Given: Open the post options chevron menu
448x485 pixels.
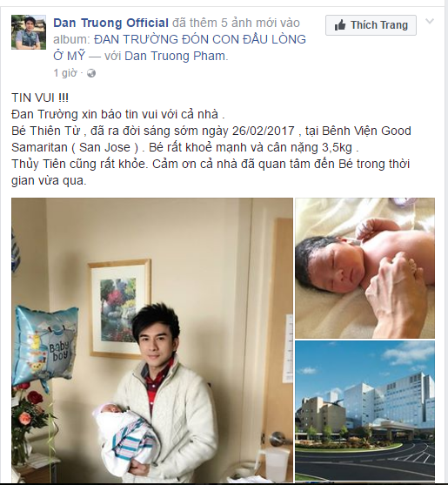Looking at the screenshot, I should pos(430,22).
